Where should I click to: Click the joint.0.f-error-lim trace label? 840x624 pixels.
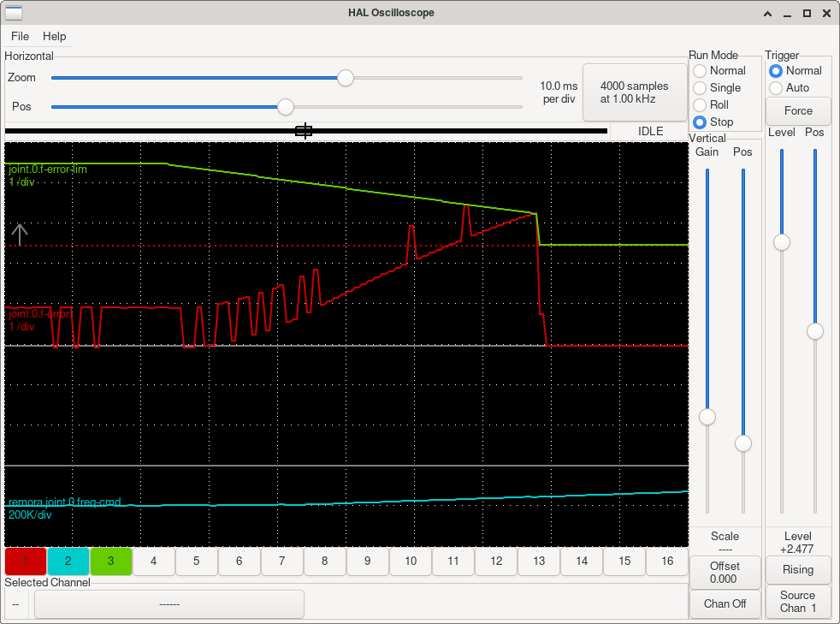pyautogui.click(x=48, y=169)
